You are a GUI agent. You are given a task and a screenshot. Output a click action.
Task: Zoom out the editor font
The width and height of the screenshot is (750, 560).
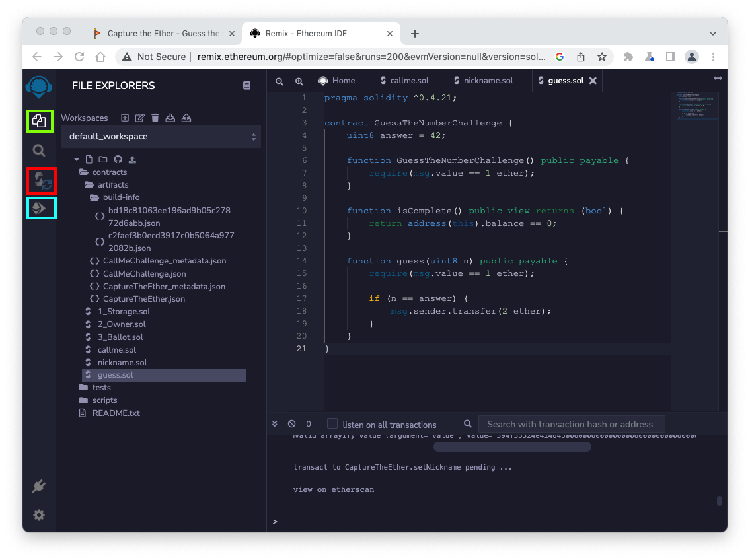280,81
